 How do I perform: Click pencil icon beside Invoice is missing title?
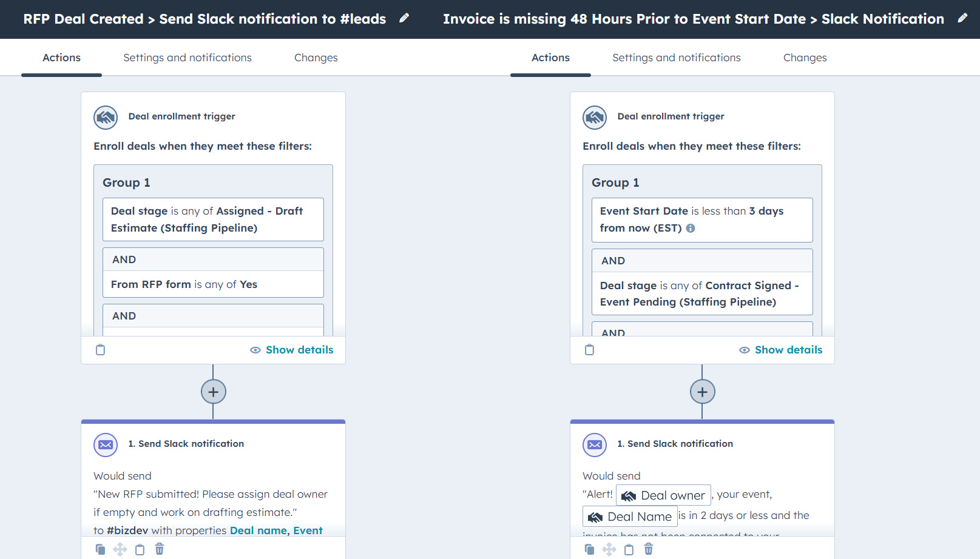(x=962, y=18)
